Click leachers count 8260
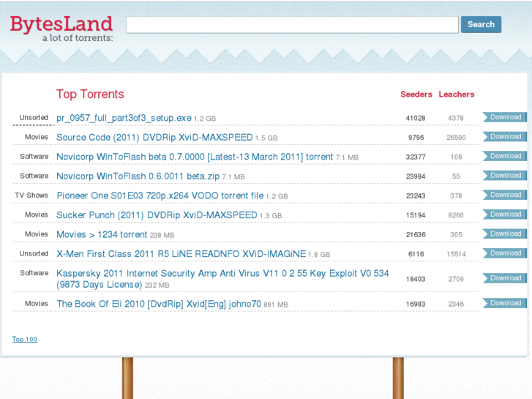Screen dimensions: 532x399 456,215
